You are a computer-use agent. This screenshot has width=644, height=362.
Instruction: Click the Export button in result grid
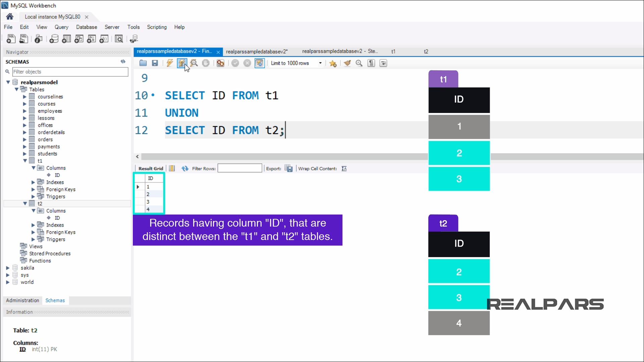pyautogui.click(x=289, y=168)
